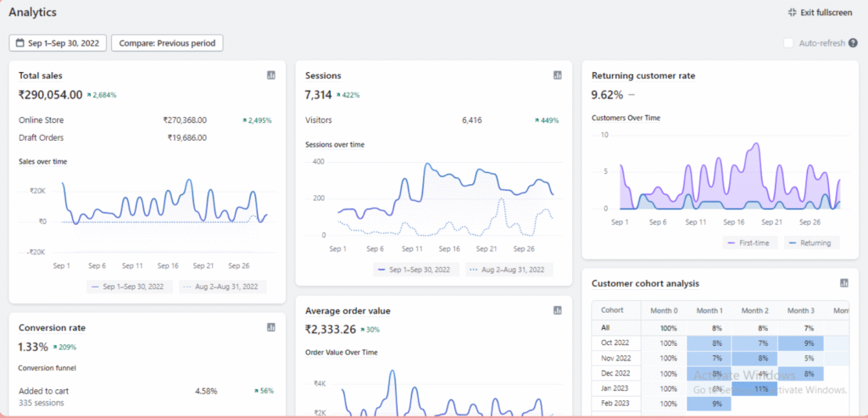Open the Compare: Previous period dropdown

coord(167,43)
